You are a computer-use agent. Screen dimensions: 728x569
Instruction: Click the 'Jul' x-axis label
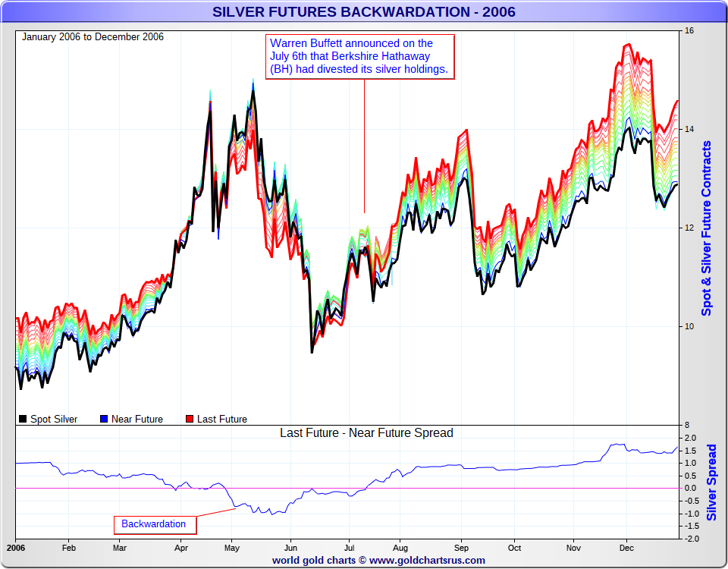click(349, 548)
